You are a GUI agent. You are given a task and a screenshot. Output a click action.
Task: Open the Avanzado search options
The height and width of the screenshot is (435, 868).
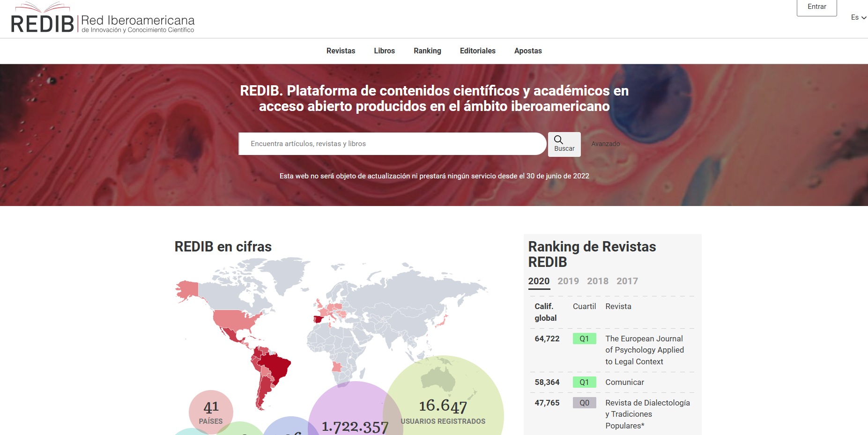605,144
